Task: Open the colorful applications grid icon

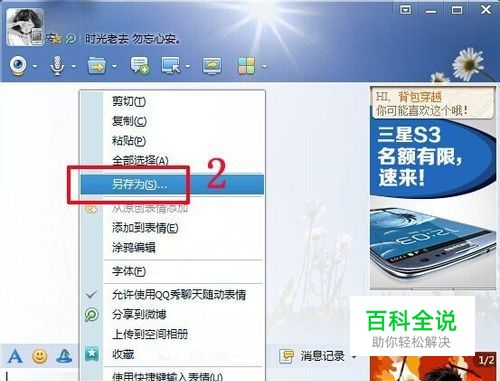Action: 246,66
